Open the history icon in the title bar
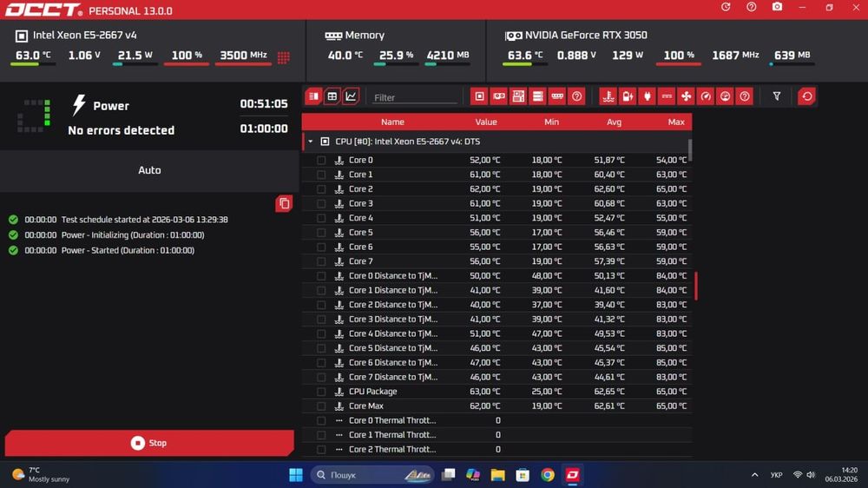Image resolution: width=868 pixels, height=488 pixels. [x=726, y=7]
